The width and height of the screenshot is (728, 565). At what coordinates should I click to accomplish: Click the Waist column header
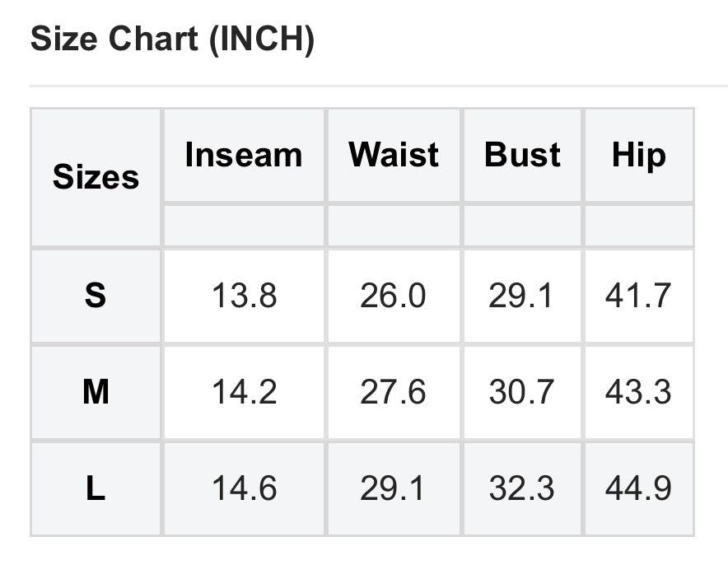(394, 155)
